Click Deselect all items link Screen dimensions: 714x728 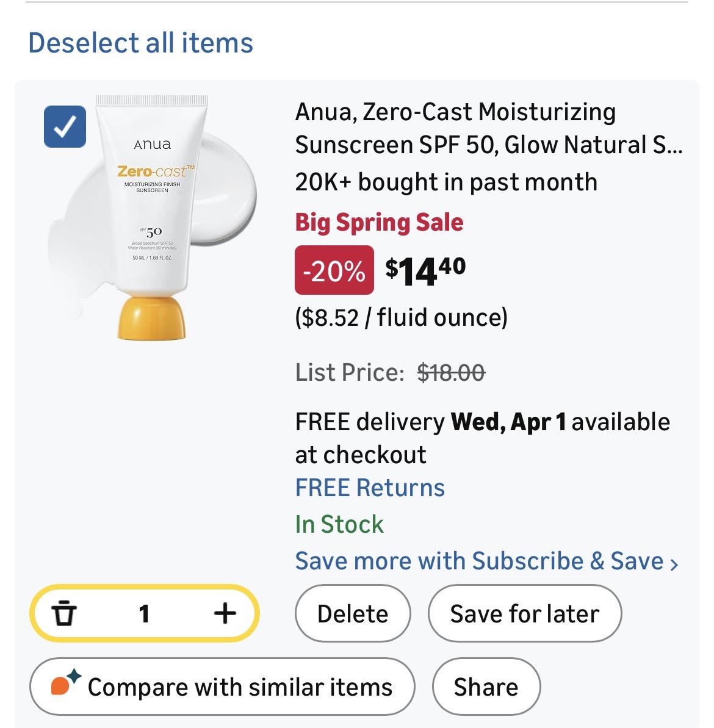[x=141, y=43]
